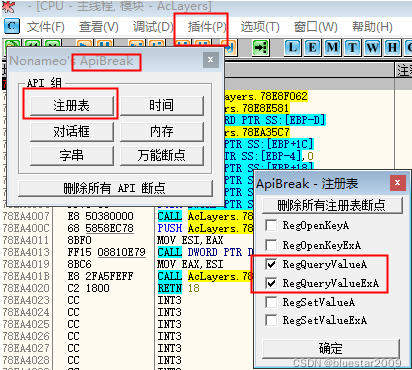Click hex bytes 'E8 2FA5FEFF'
This screenshot has height=370, width=412.
(x=101, y=276)
